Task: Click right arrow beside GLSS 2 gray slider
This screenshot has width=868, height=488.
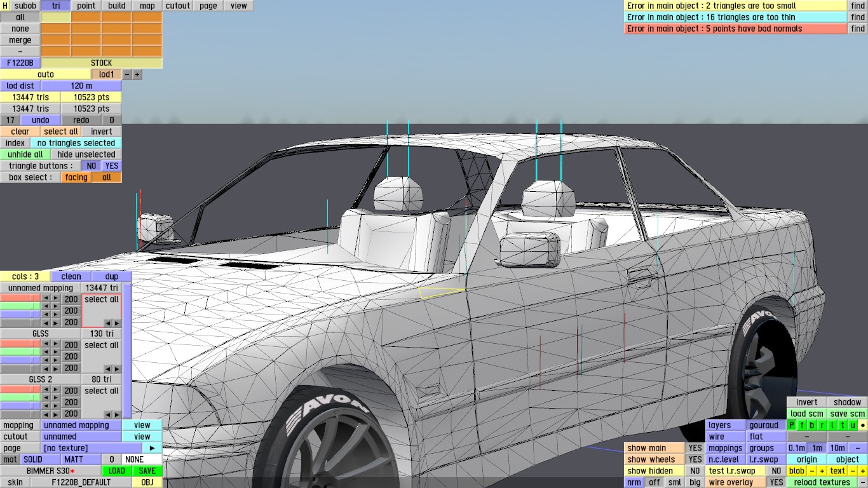Action: 55,414
